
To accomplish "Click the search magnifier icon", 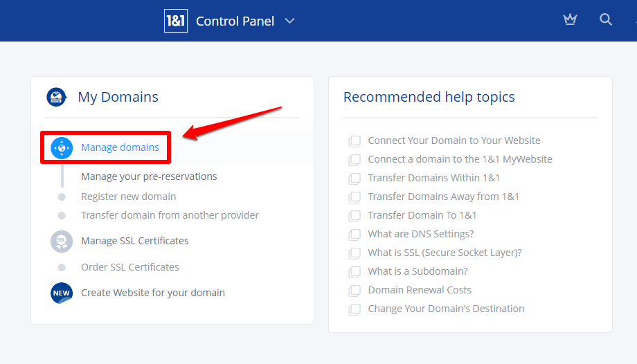I will [x=606, y=19].
